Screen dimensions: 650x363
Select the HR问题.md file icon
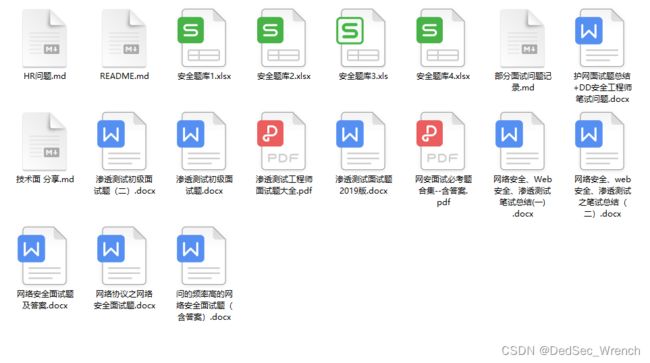click(45, 38)
